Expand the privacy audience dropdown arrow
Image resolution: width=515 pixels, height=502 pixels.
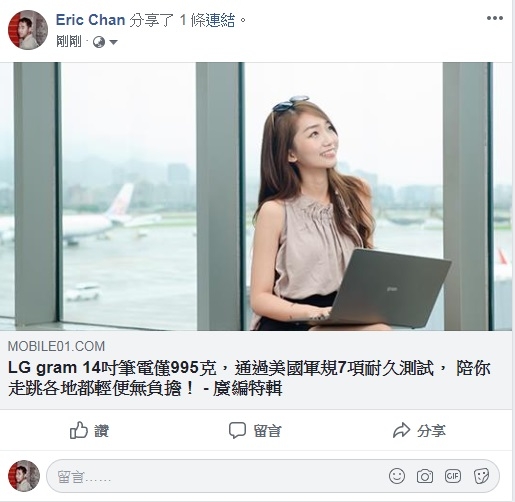tap(113, 42)
